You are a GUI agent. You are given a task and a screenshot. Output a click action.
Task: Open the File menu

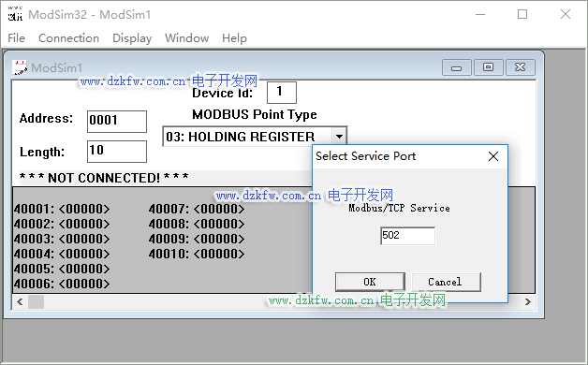pos(17,37)
